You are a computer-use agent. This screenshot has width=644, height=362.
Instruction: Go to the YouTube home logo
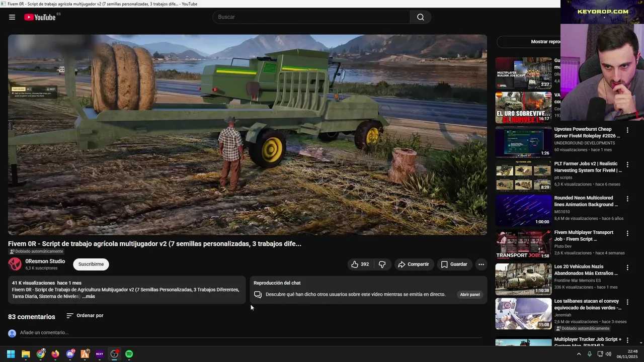[40, 17]
